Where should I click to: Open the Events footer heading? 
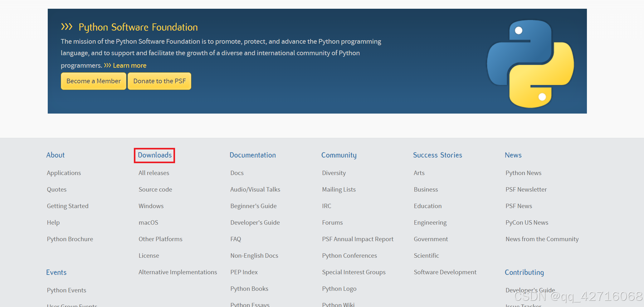pyautogui.click(x=56, y=272)
